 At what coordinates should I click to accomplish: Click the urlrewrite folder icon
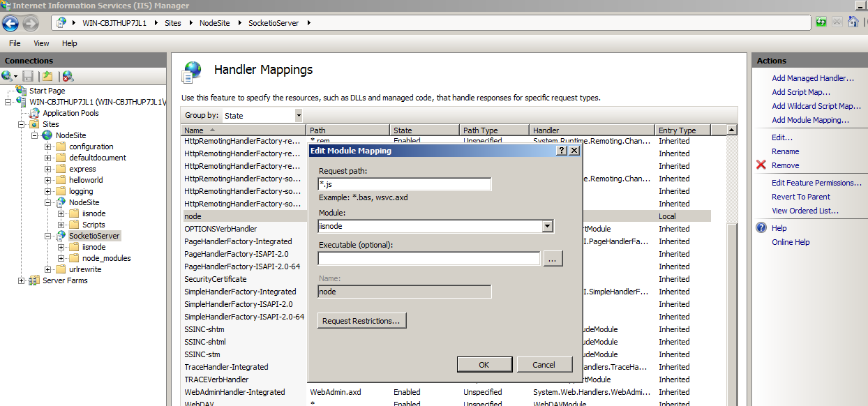tap(61, 269)
